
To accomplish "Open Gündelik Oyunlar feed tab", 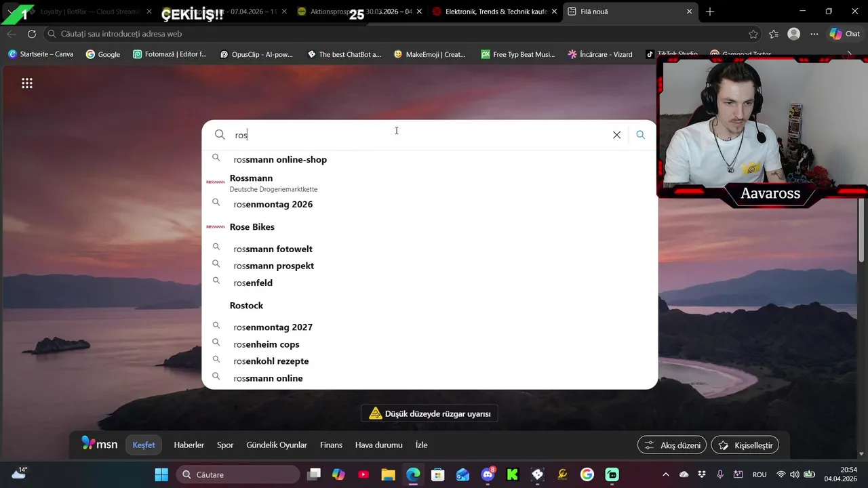I will pos(277,445).
